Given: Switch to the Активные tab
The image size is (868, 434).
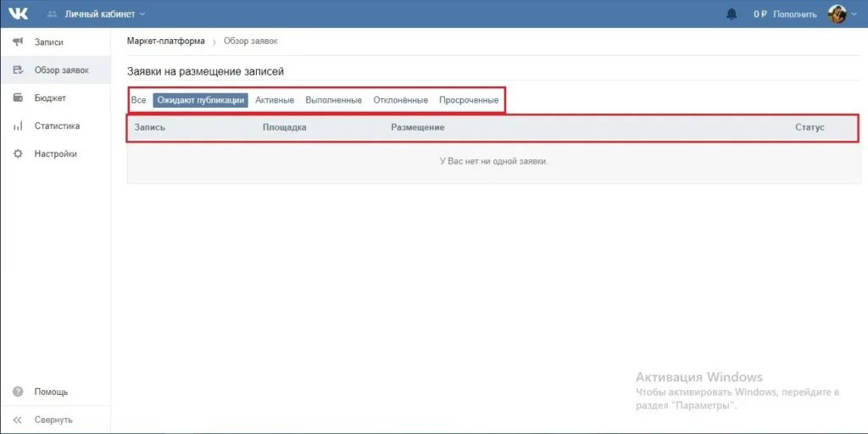Looking at the screenshot, I should (x=275, y=100).
